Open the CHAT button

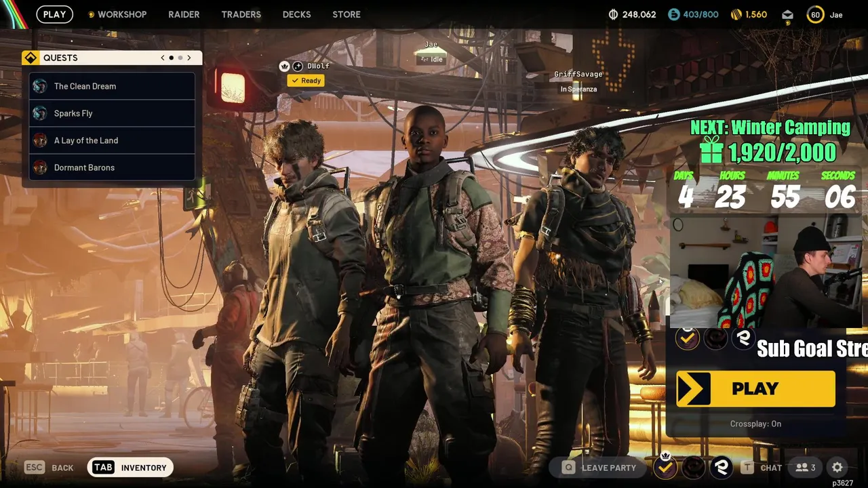(x=762, y=467)
